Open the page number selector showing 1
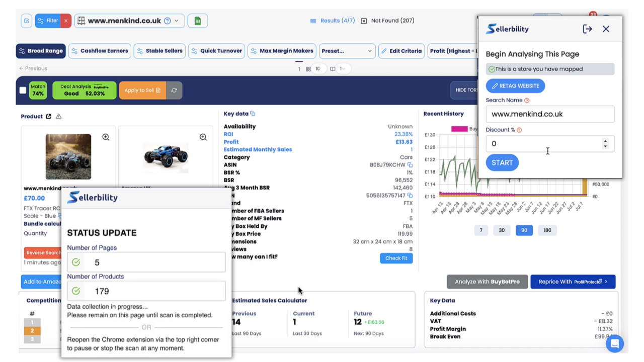Screen dimensions: 644x362 343,69
